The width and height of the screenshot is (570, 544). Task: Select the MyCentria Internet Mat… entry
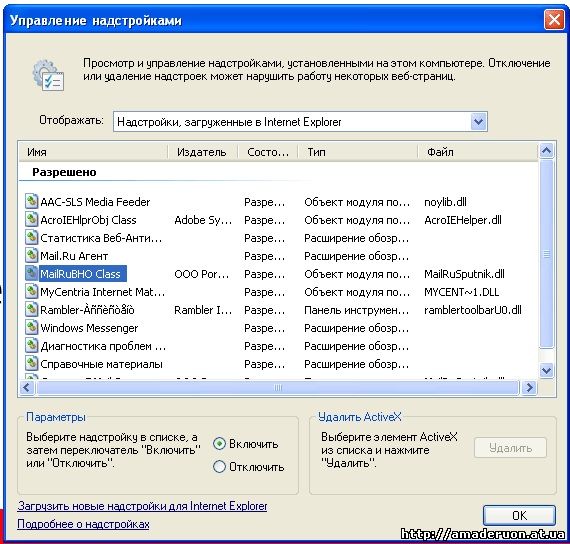(x=103, y=292)
